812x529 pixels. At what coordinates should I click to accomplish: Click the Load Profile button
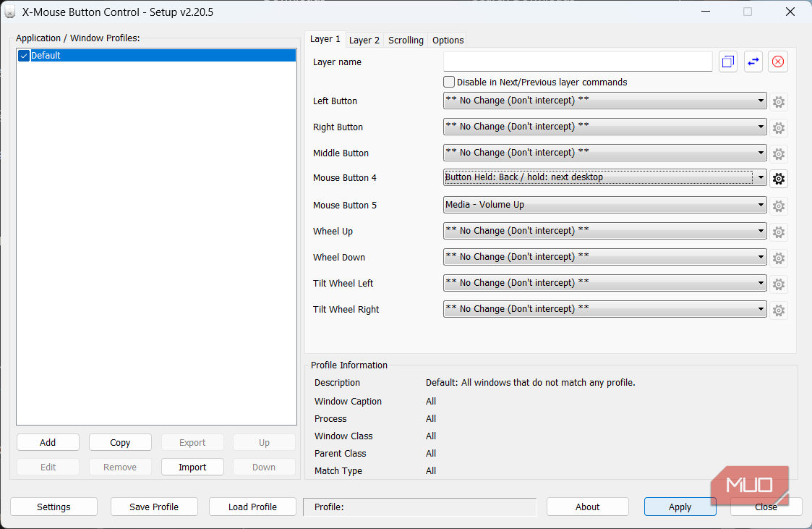coord(253,507)
